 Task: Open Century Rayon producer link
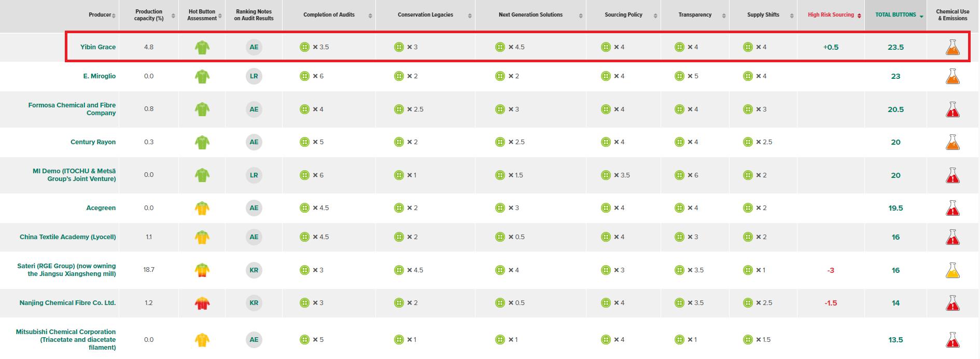pyautogui.click(x=93, y=142)
